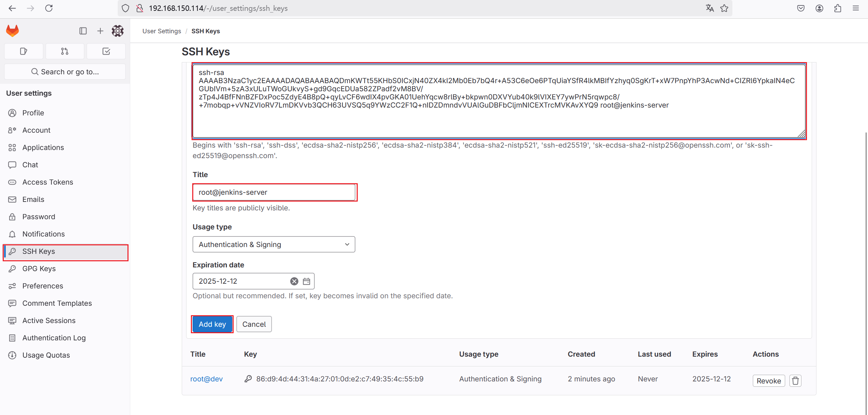Open Emails settings

65,199
